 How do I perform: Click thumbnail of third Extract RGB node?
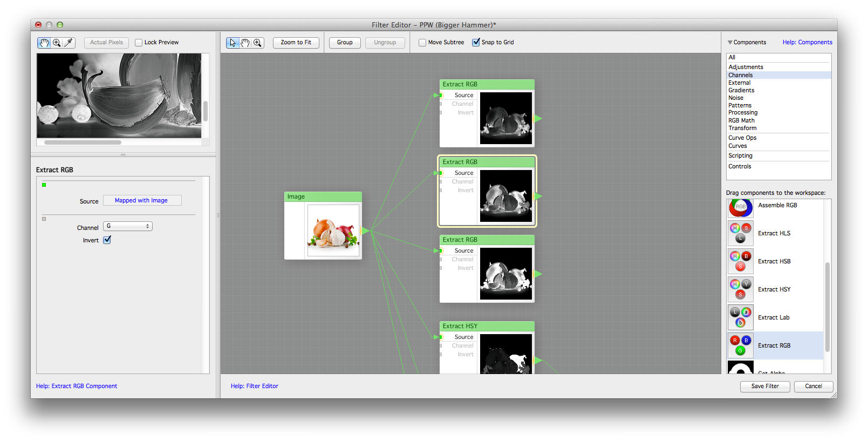(506, 274)
